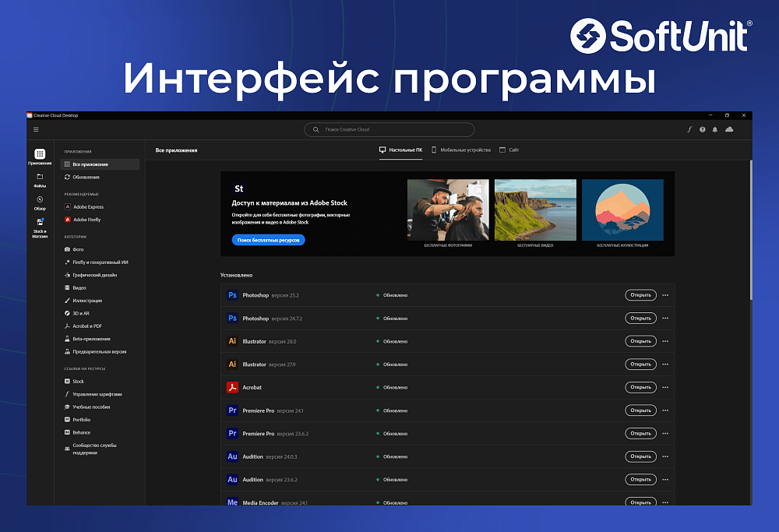
Task: Click the Adobe Stock St icon in banner
Action: click(239, 188)
